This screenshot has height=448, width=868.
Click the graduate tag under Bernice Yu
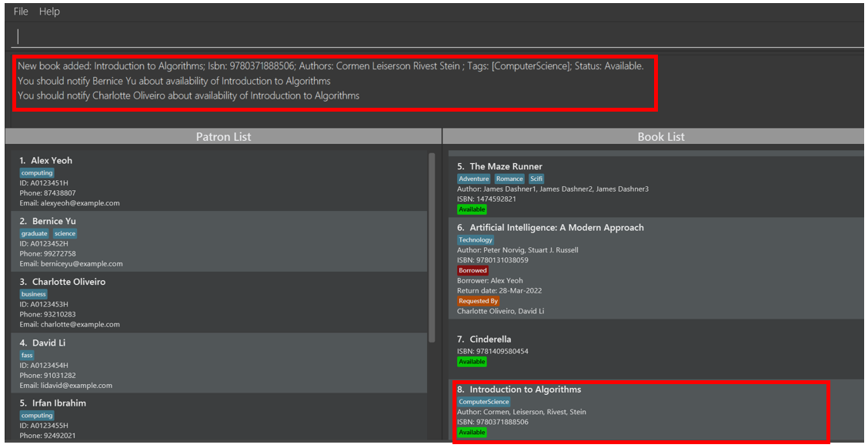point(35,234)
